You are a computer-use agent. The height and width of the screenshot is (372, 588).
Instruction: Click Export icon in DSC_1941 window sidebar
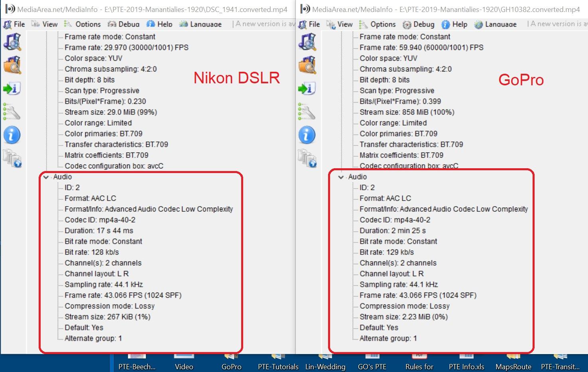click(x=12, y=89)
